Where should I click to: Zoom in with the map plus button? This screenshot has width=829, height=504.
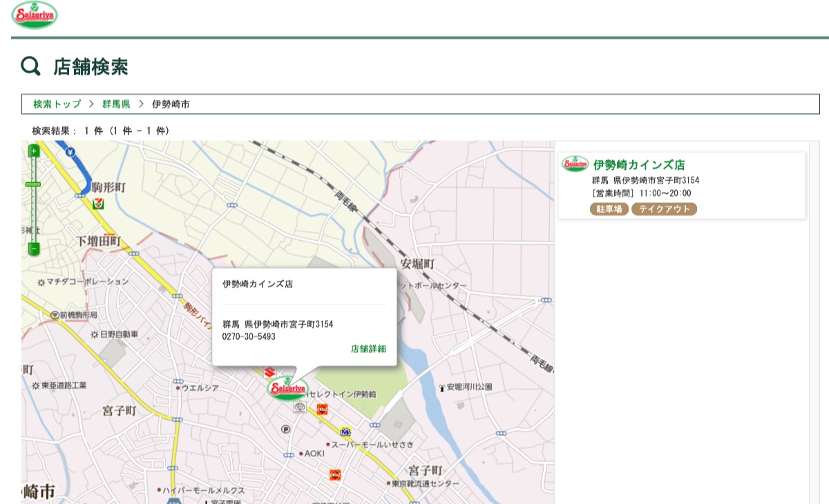pos(33,151)
